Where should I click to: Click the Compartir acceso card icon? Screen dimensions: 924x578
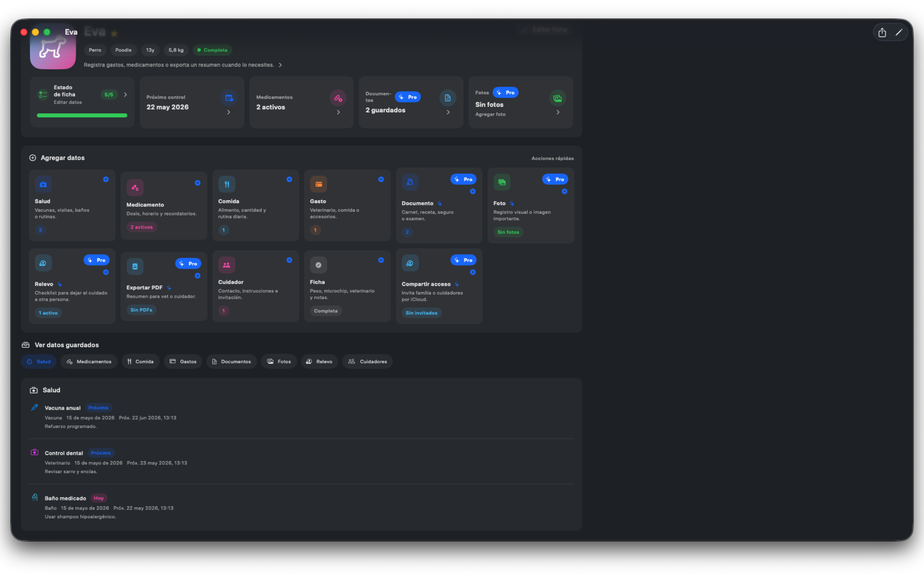[410, 263]
